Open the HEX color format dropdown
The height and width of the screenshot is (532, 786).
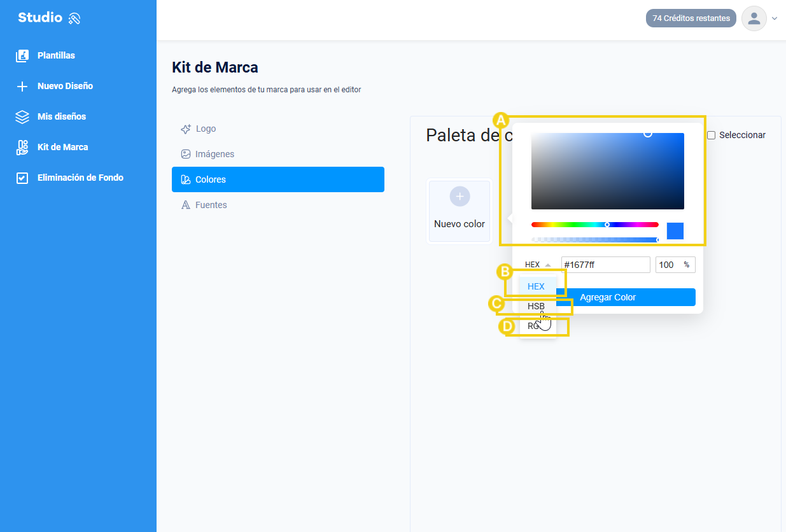click(538, 265)
